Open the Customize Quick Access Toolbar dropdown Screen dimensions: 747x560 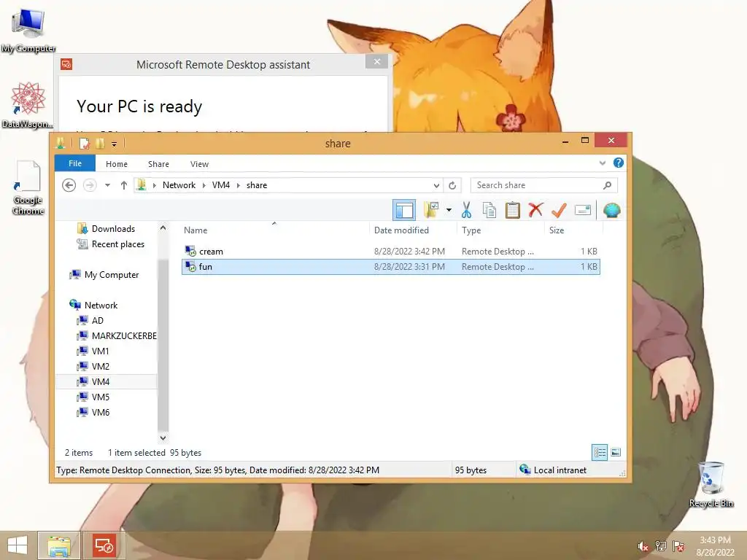114,144
